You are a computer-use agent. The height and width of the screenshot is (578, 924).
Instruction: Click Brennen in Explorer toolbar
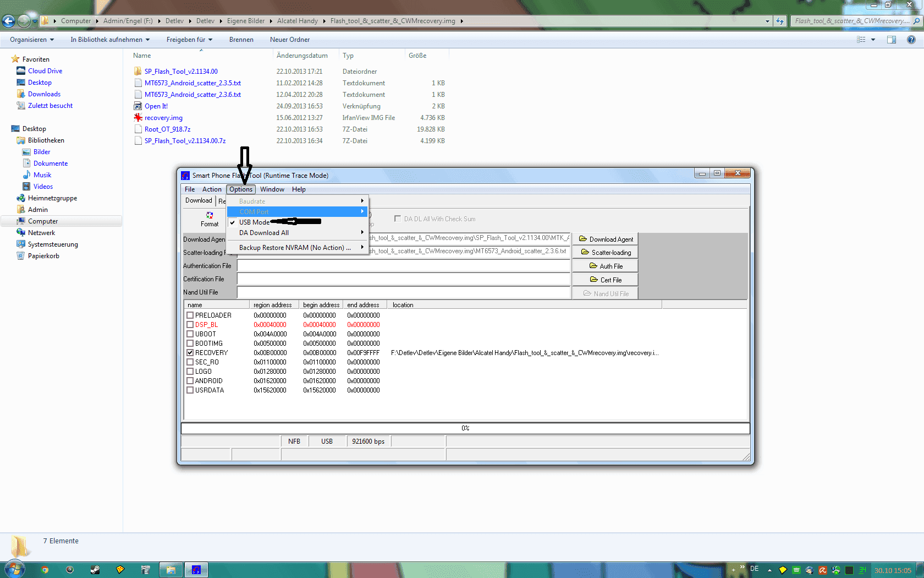(241, 40)
